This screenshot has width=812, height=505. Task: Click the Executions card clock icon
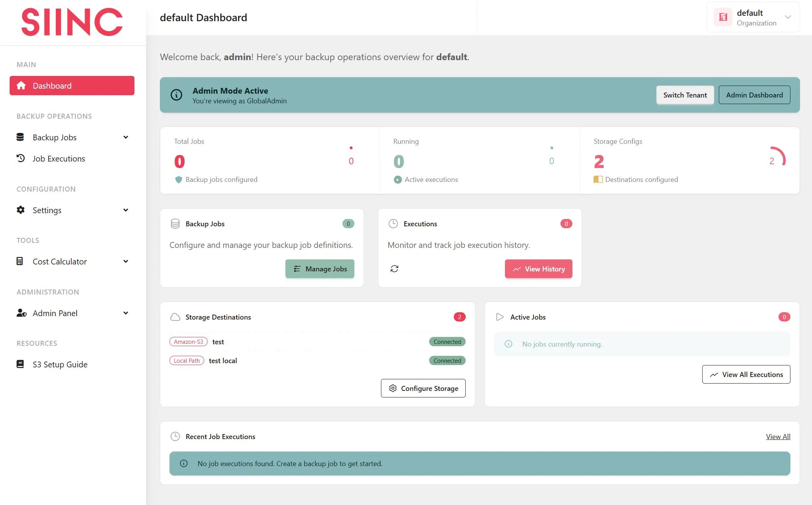click(x=393, y=224)
